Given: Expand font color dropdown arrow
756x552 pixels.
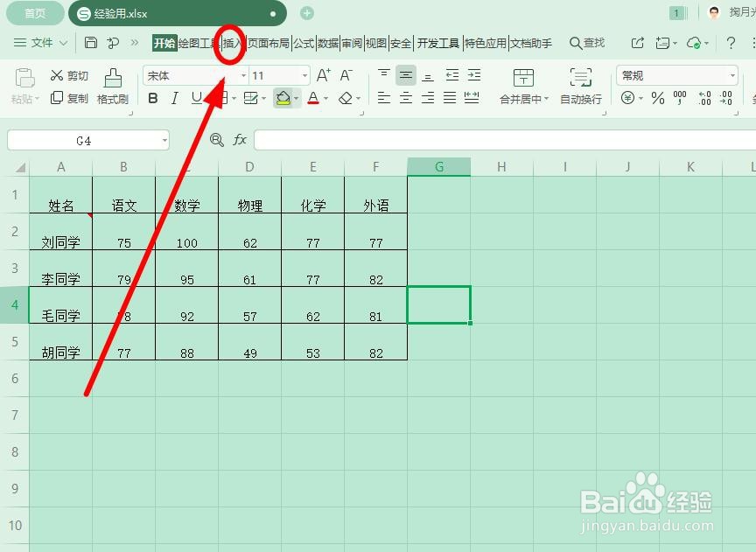Looking at the screenshot, I should coord(326,99).
